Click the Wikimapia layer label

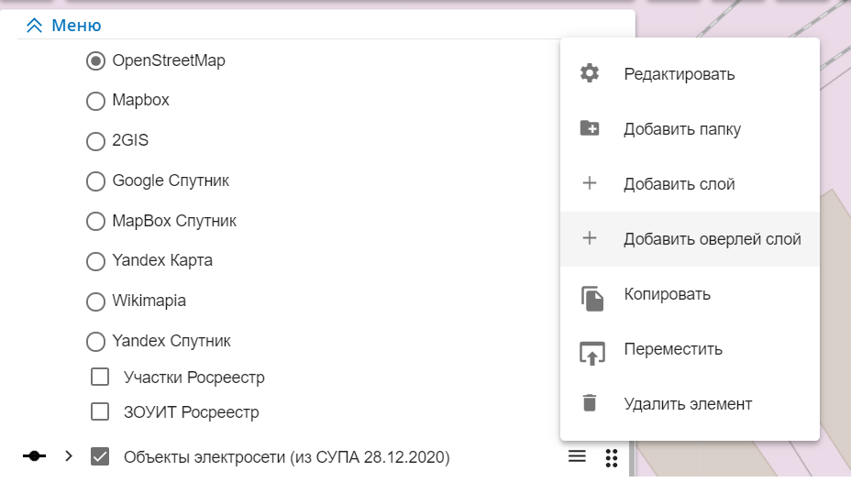coord(149,301)
